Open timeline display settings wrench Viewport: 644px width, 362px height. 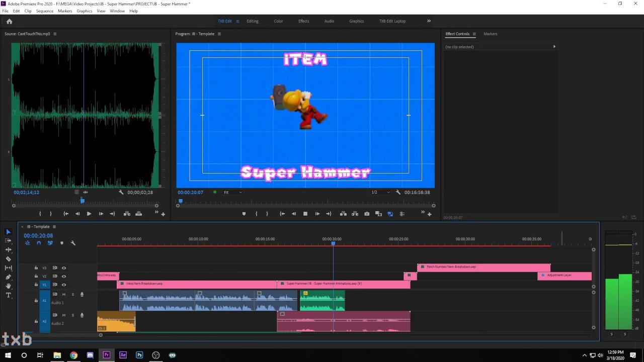coord(73,243)
